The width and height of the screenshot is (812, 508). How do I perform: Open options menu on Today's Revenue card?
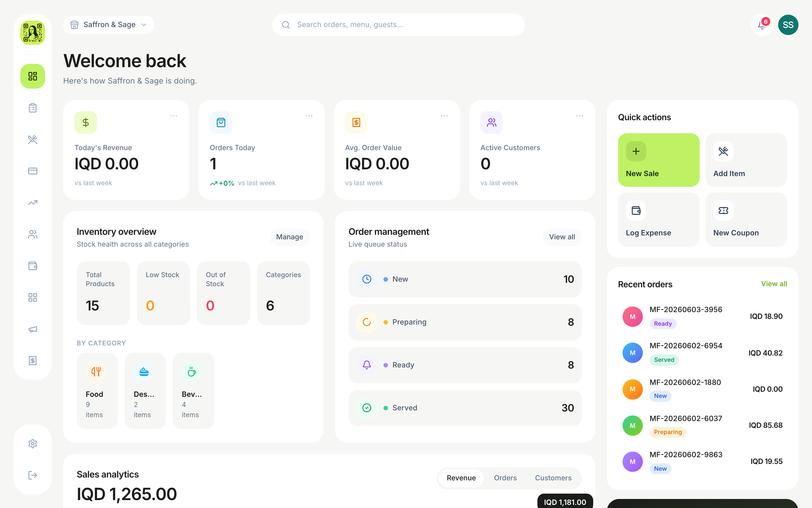(x=173, y=116)
